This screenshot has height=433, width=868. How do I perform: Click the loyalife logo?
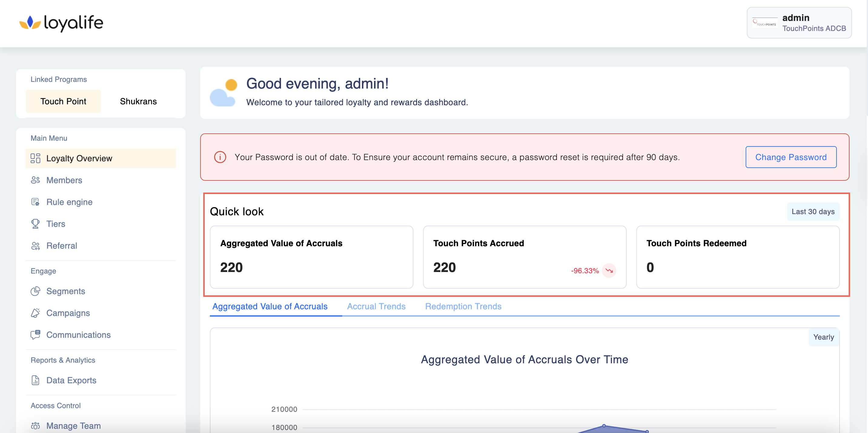61,23
